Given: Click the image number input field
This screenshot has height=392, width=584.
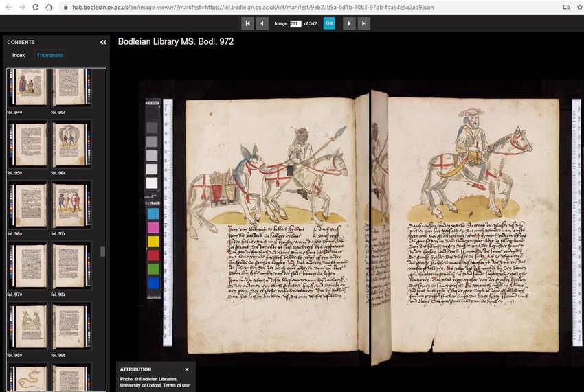Looking at the screenshot, I should [x=295, y=23].
